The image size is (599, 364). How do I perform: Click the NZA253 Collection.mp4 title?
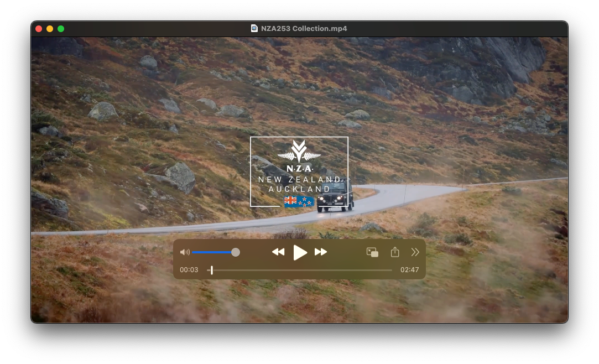(x=304, y=28)
